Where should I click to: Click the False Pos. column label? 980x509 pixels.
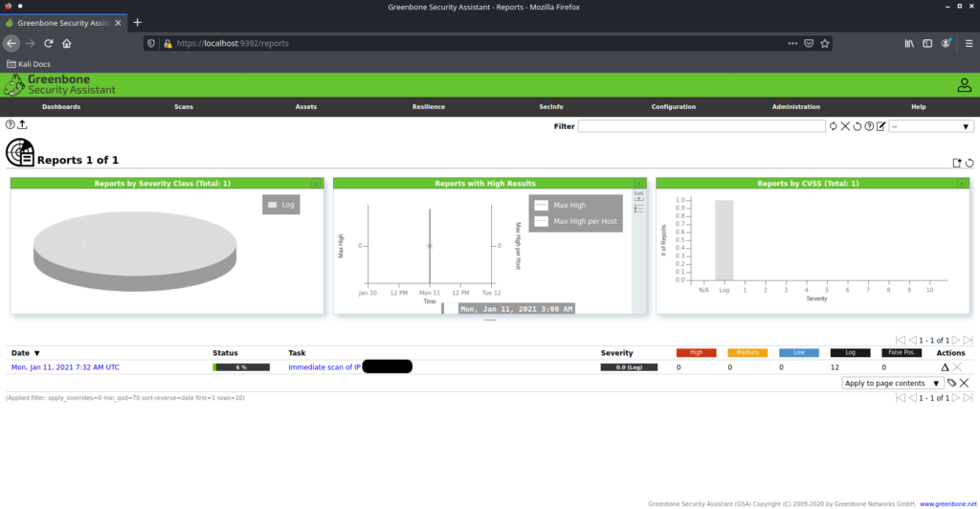point(902,353)
